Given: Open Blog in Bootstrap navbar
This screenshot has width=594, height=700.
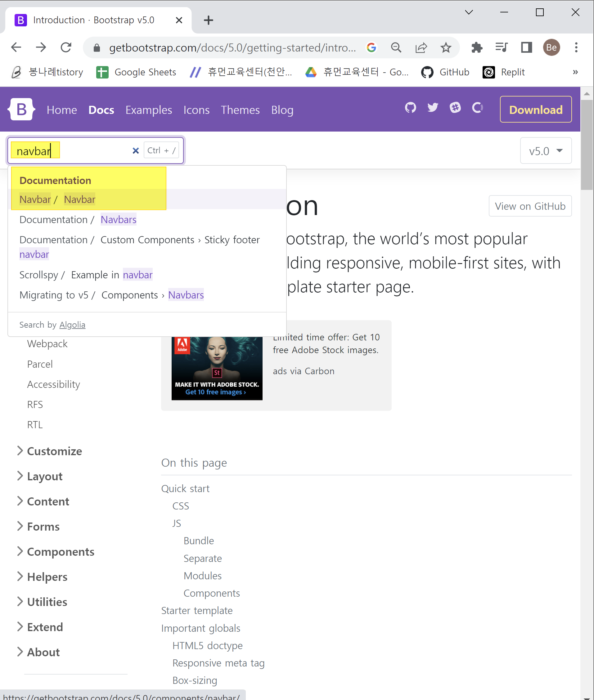Looking at the screenshot, I should coord(282,110).
